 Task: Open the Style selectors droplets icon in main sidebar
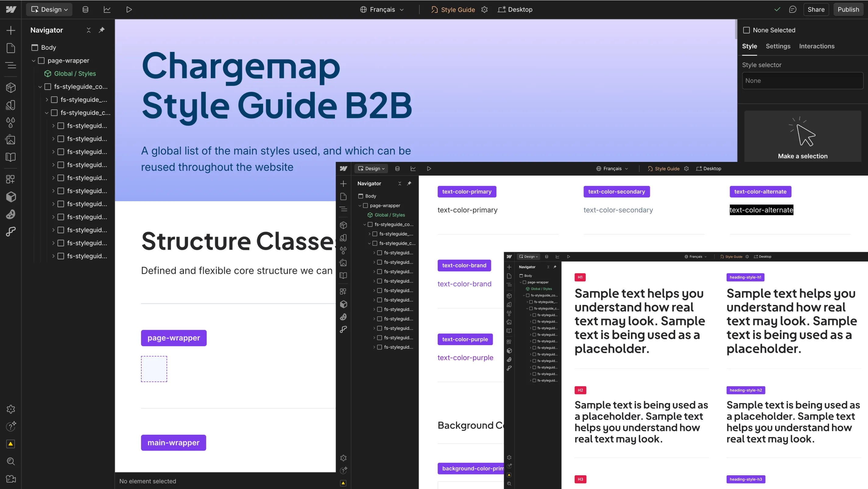coord(11,123)
